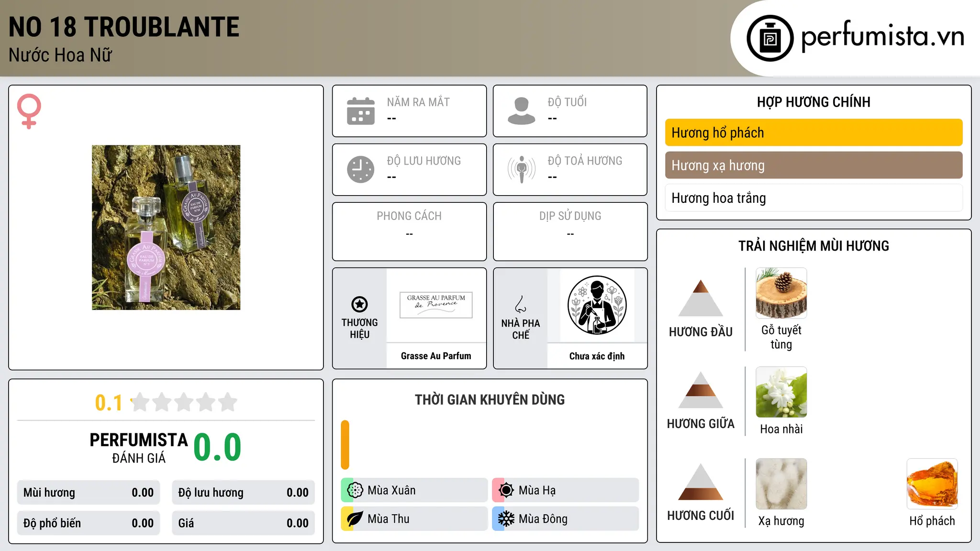Click the Nước Hoa Nữ subtitle
The width and height of the screenshot is (980, 551).
tap(60, 55)
